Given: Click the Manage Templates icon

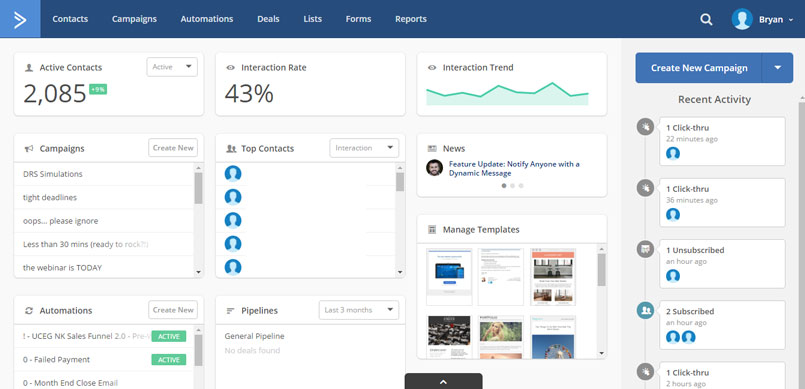Looking at the screenshot, I should pos(432,229).
